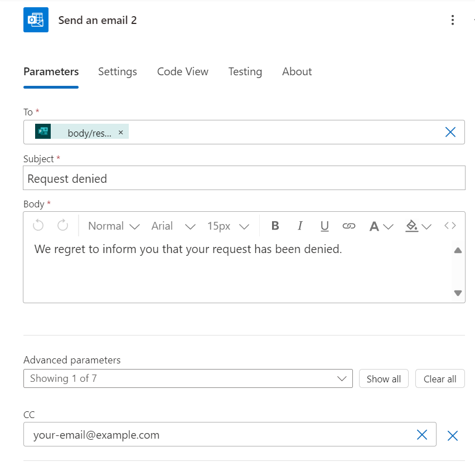Screen dimensions: 475x476
Task: Click the Clear all button
Action: pyautogui.click(x=440, y=378)
